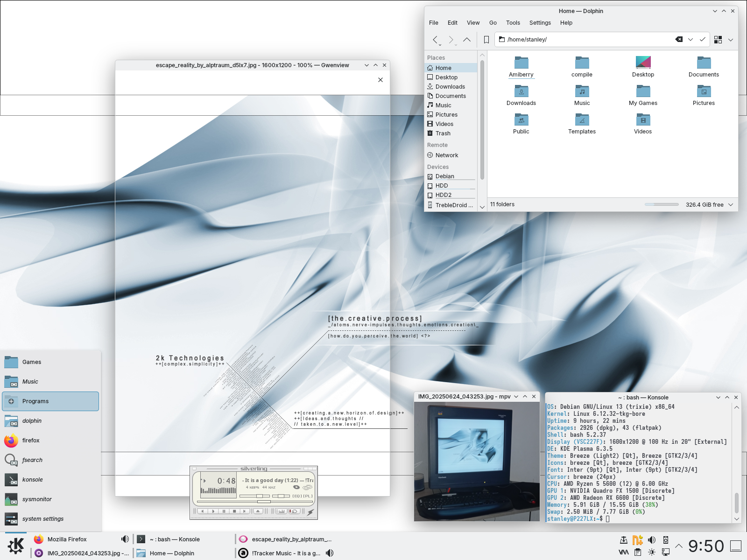Open the updates download tray icon
The height and width of the screenshot is (560, 747).
[624, 540]
